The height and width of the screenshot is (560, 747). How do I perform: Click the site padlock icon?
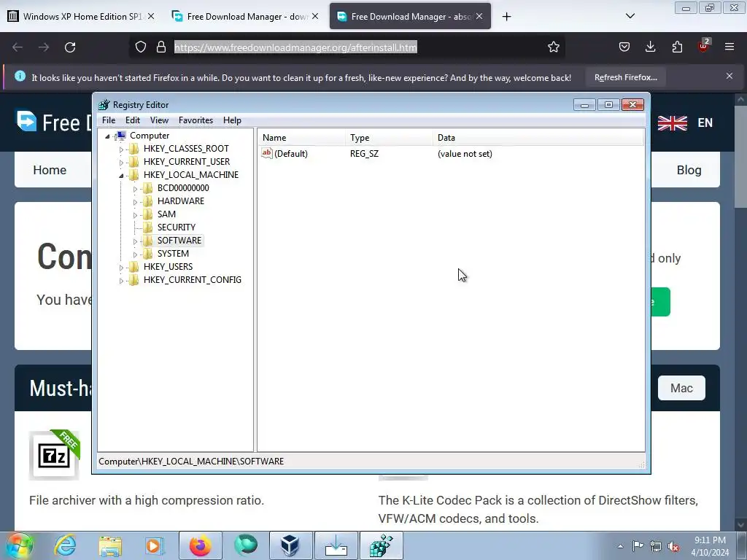point(161,47)
